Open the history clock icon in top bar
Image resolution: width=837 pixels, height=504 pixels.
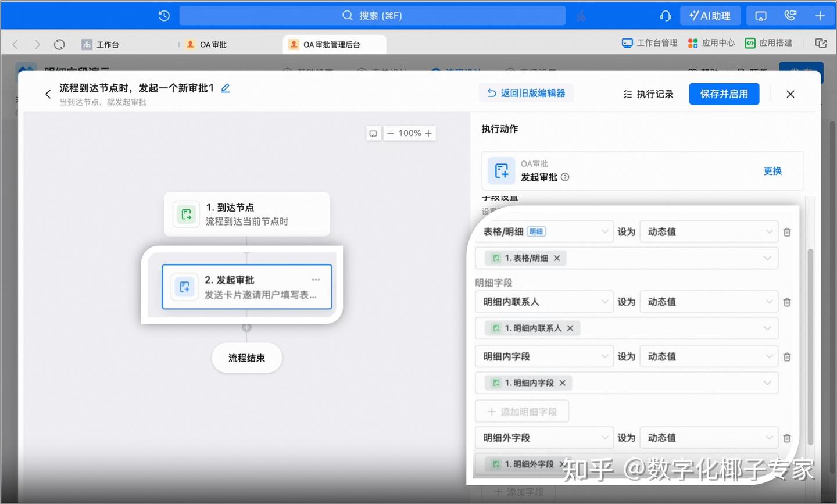(164, 16)
